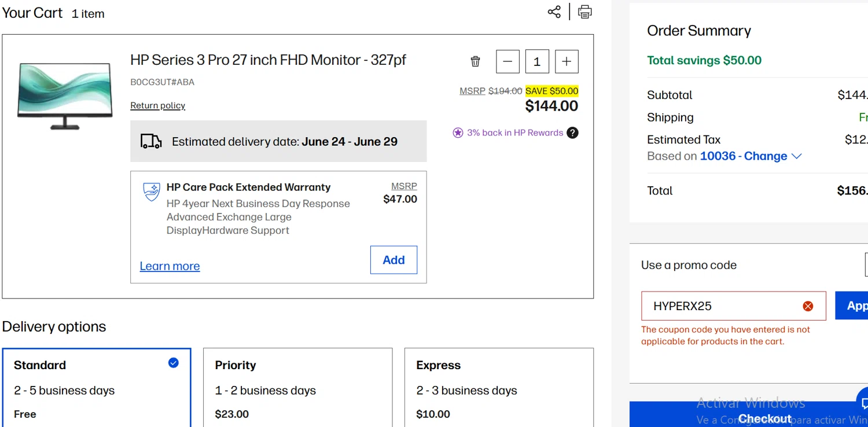Image resolution: width=868 pixels, height=427 pixels.
Task: Click the struck-through $194.00 price
Action: pos(505,91)
